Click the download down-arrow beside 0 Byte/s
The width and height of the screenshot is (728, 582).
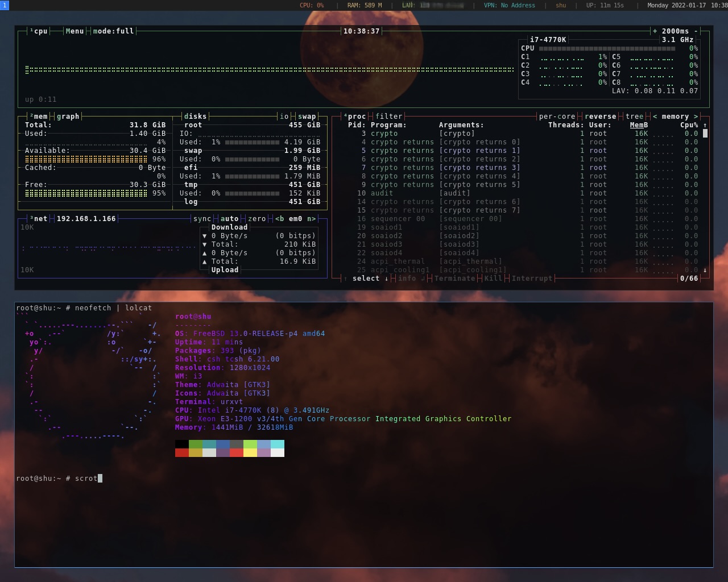[x=205, y=236]
